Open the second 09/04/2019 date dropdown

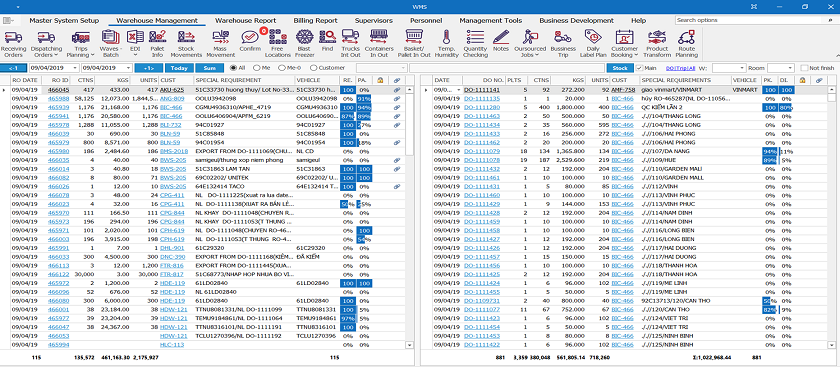129,68
